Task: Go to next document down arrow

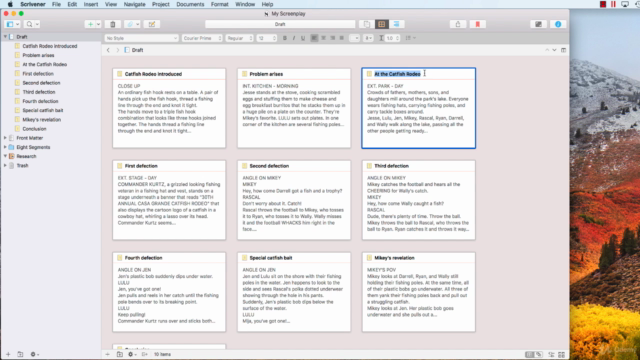Action: click(554, 50)
